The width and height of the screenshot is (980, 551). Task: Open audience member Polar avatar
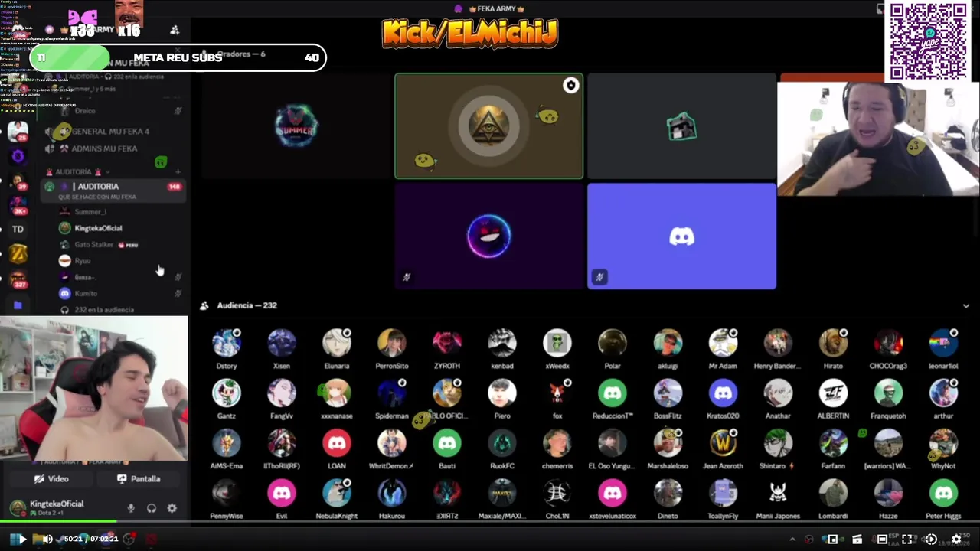point(612,344)
